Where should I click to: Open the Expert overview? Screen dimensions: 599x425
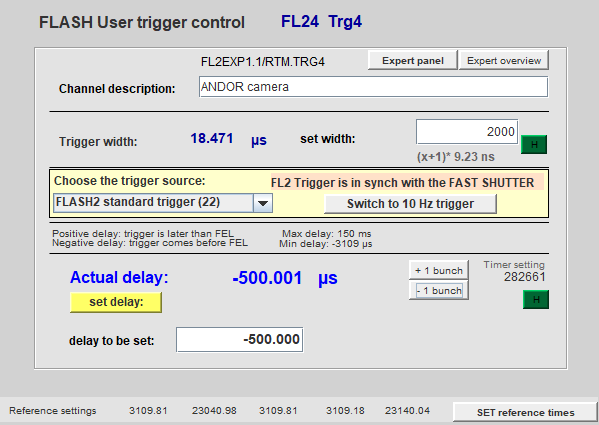pos(503,60)
